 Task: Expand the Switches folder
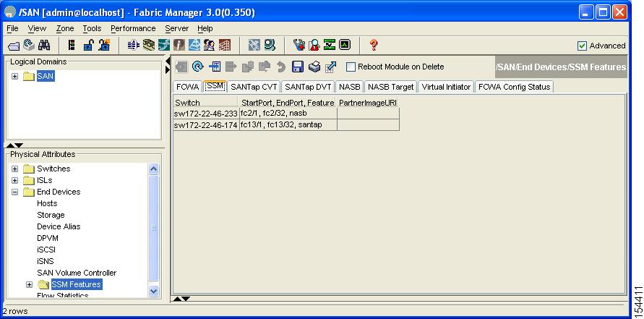[14, 169]
